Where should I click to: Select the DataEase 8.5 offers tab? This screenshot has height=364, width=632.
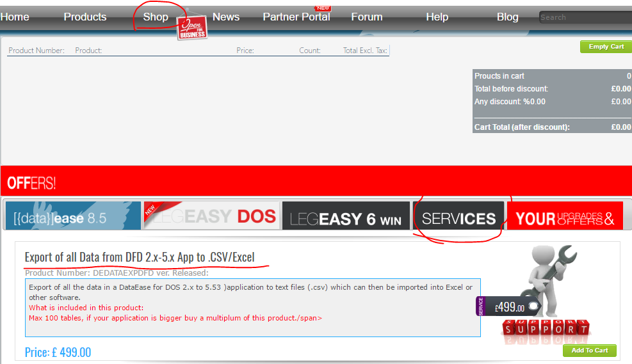(x=73, y=216)
